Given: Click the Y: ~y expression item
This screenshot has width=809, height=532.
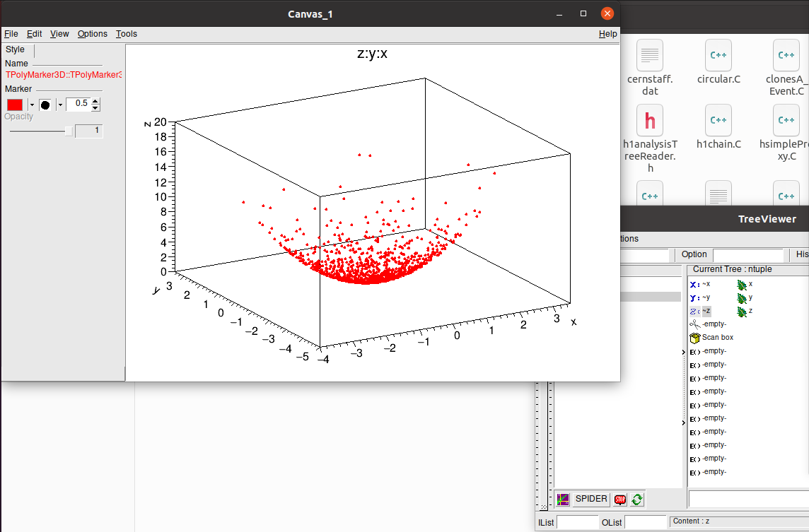Looking at the screenshot, I should [700, 297].
